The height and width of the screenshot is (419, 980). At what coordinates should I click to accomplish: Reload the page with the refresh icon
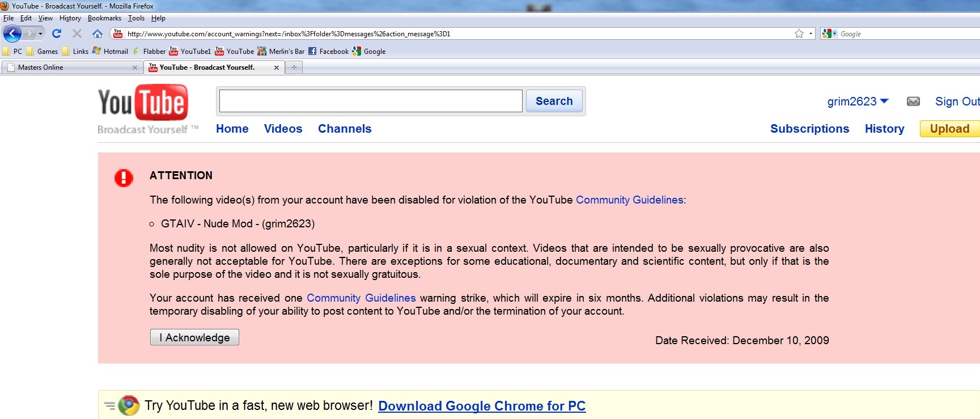pyautogui.click(x=57, y=34)
